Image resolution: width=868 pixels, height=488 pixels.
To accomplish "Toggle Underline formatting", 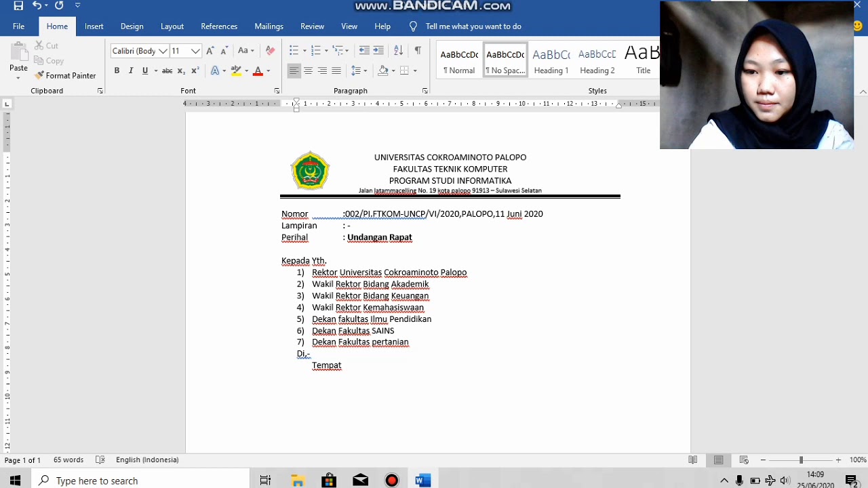I will coord(144,70).
